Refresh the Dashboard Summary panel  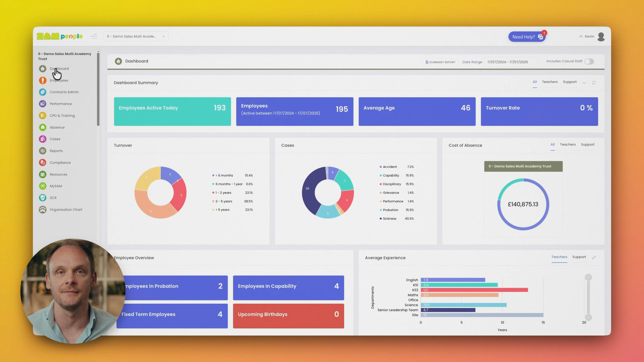[594, 83]
